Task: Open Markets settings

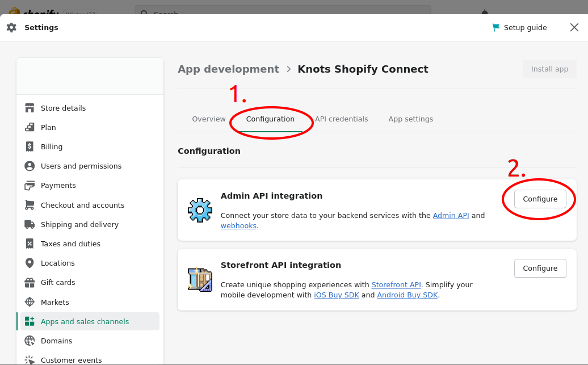Action: click(x=90, y=302)
